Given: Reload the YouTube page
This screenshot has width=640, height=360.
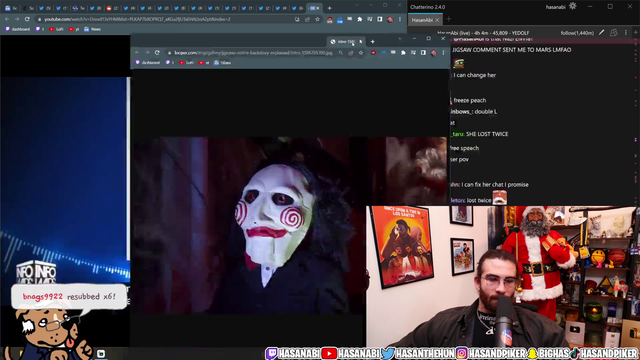Looking at the screenshot, I should point(27,19).
